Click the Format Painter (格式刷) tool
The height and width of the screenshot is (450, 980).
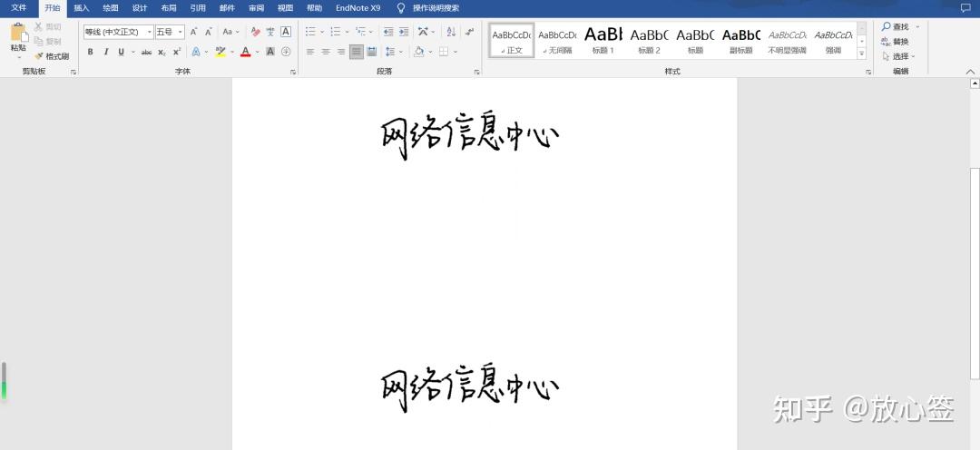coord(51,56)
